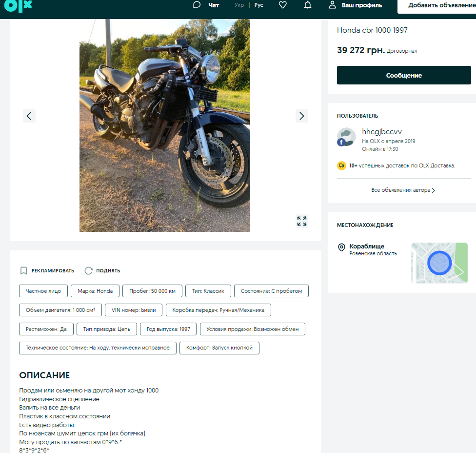Click the circular Поднять icon
This screenshot has height=453, width=476.
[x=88, y=271]
